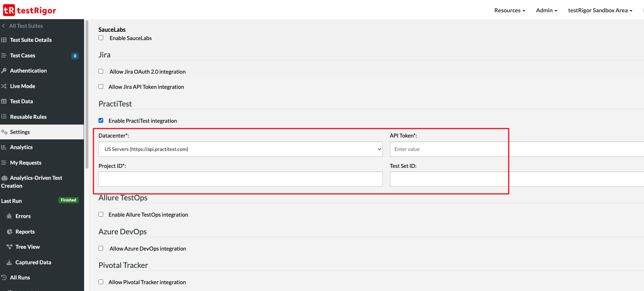The image size is (644, 291).
Task: Enable SauceLabs checkbox
Action: click(x=101, y=38)
